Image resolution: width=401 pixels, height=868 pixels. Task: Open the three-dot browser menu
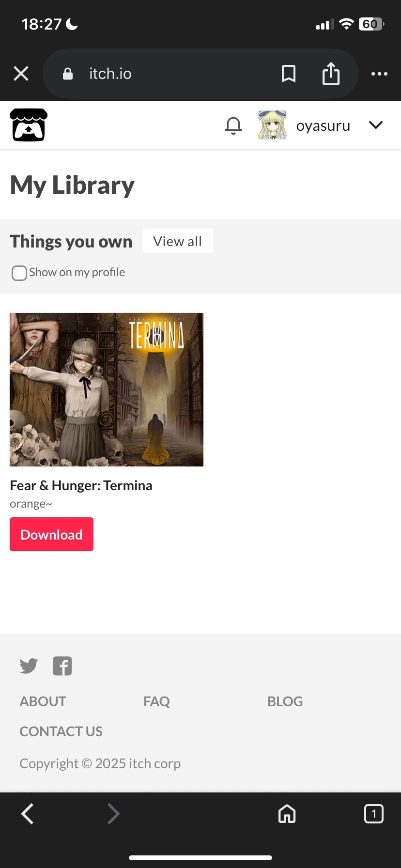(379, 74)
